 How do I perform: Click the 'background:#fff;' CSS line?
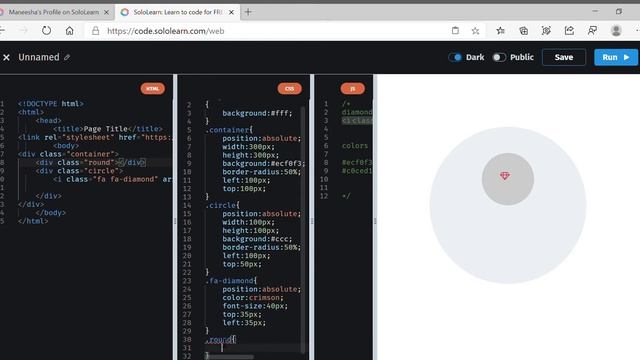click(257, 113)
